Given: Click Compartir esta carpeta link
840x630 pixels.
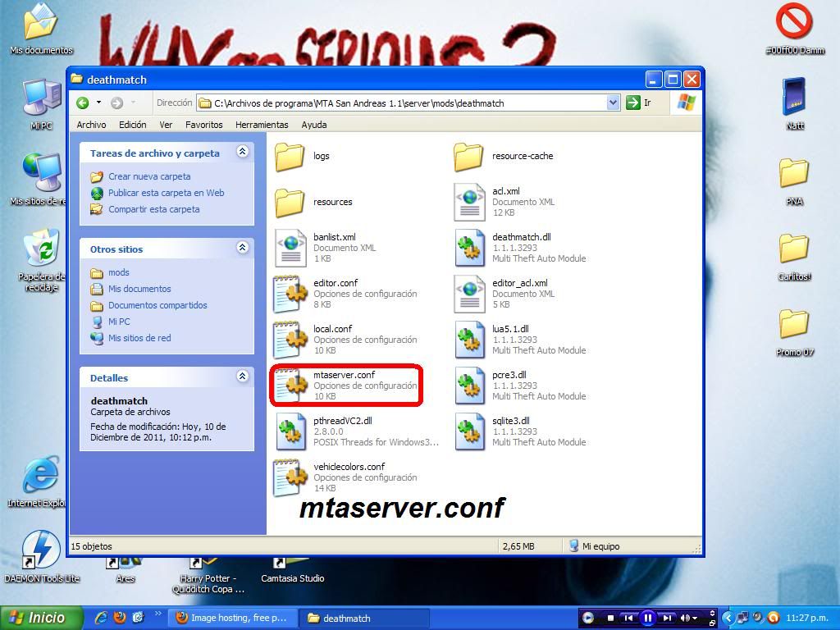Looking at the screenshot, I should (x=153, y=209).
